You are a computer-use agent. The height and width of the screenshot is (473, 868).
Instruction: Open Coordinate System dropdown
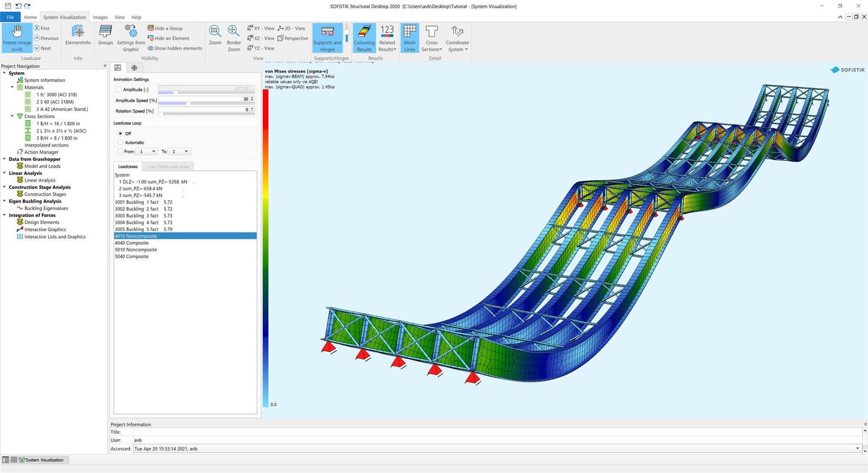pos(457,38)
